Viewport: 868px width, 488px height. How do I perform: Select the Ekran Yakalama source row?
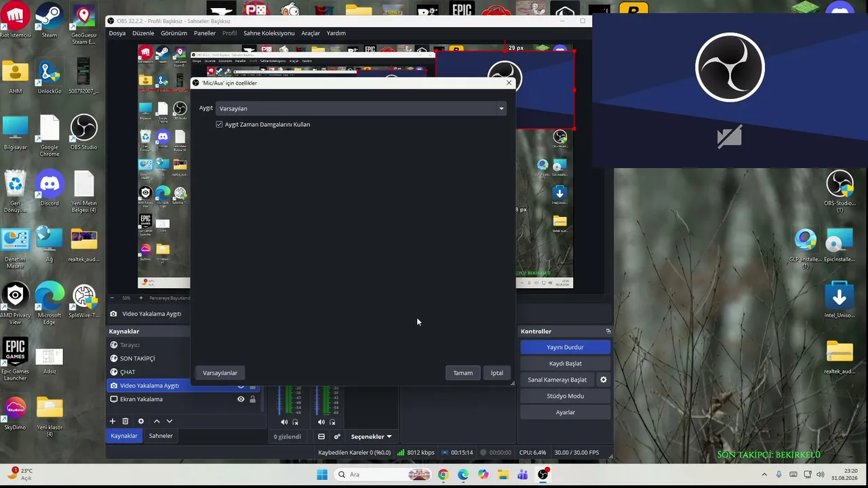(x=183, y=399)
